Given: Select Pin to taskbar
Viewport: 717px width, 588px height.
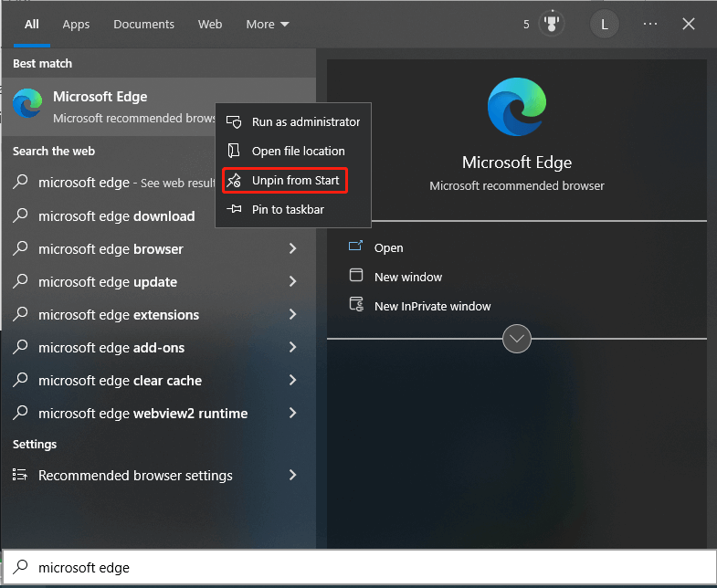Looking at the screenshot, I should click(x=293, y=209).
